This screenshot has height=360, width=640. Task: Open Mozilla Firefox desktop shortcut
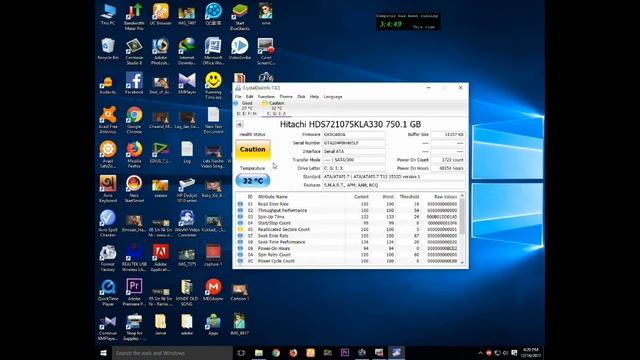tap(134, 155)
